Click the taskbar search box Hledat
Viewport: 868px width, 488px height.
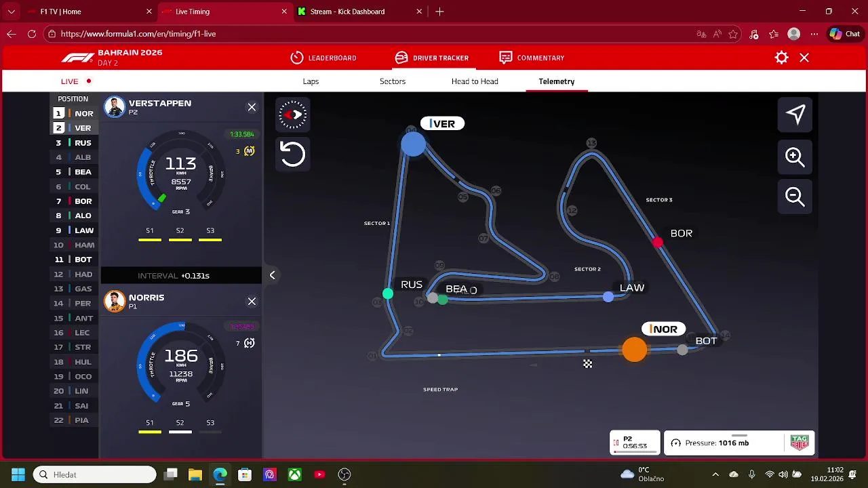pos(95,474)
